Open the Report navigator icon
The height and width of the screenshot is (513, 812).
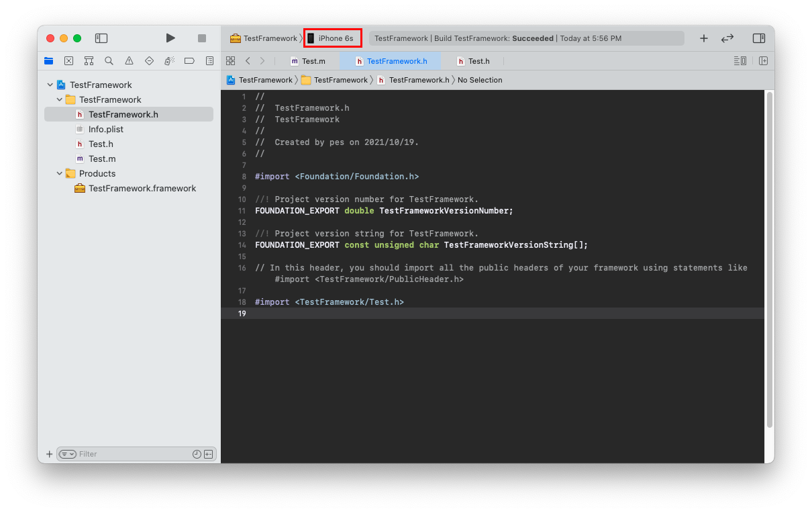coord(210,60)
